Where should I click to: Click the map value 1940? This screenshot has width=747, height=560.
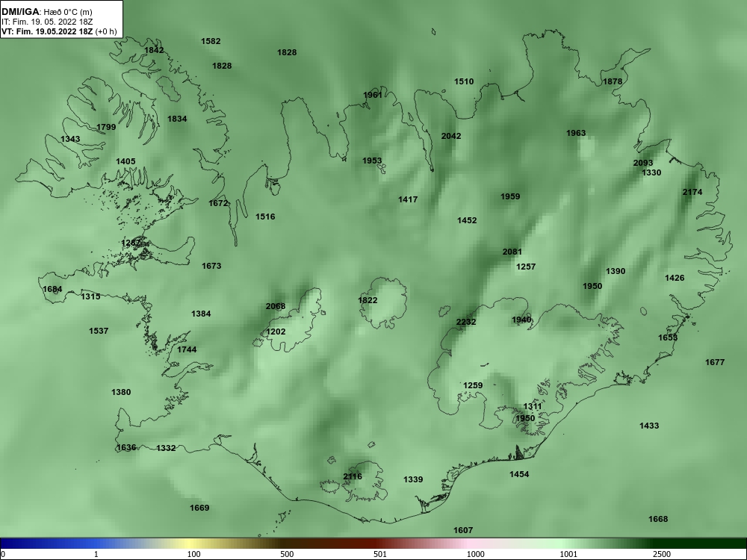pyautogui.click(x=521, y=320)
